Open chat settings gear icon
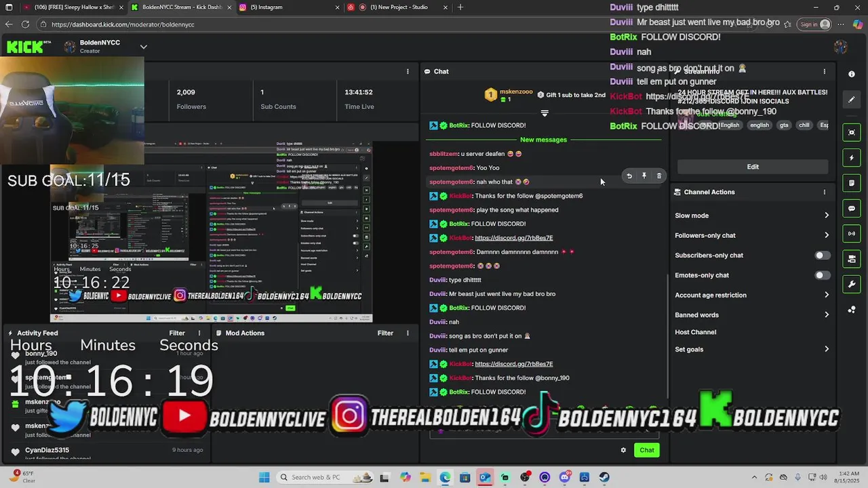 pyautogui.click(x=623, y=450)
